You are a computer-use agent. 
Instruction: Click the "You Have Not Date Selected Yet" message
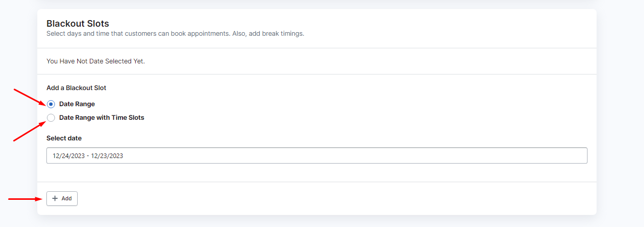point(96,61)
